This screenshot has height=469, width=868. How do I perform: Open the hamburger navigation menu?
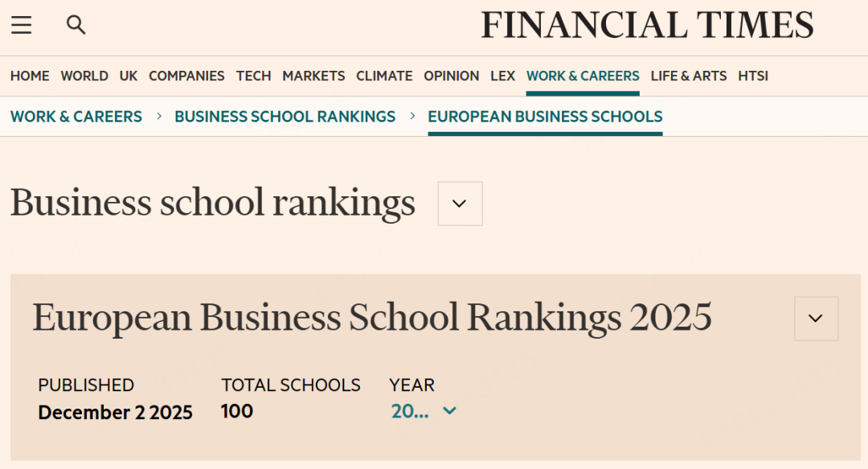[22, 26]
